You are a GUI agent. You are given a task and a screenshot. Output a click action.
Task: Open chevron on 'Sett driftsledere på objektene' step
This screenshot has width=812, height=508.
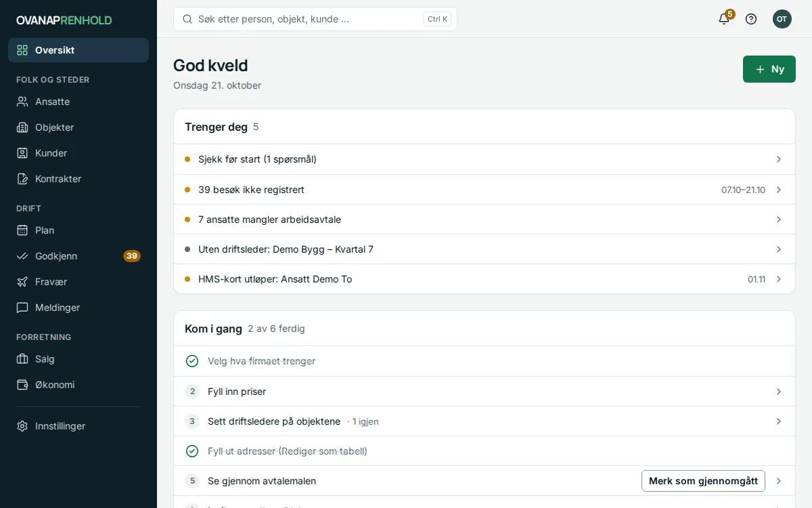(x=779, y=421)
